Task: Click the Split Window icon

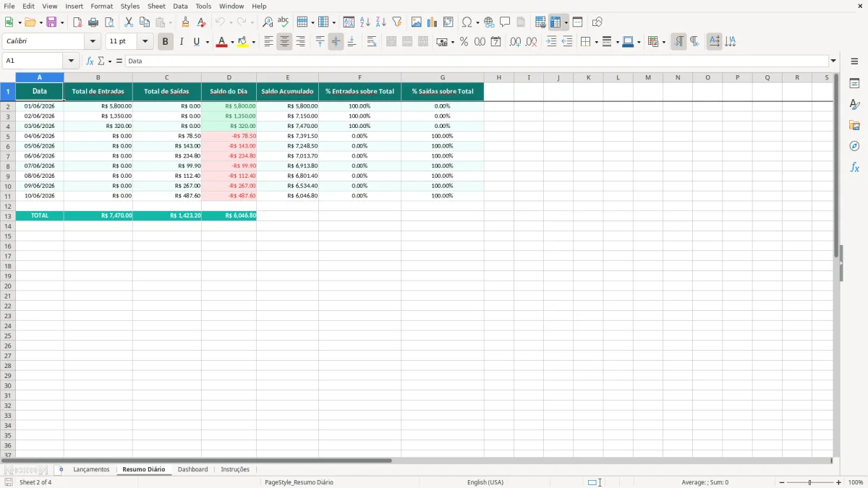Action: 578,22
